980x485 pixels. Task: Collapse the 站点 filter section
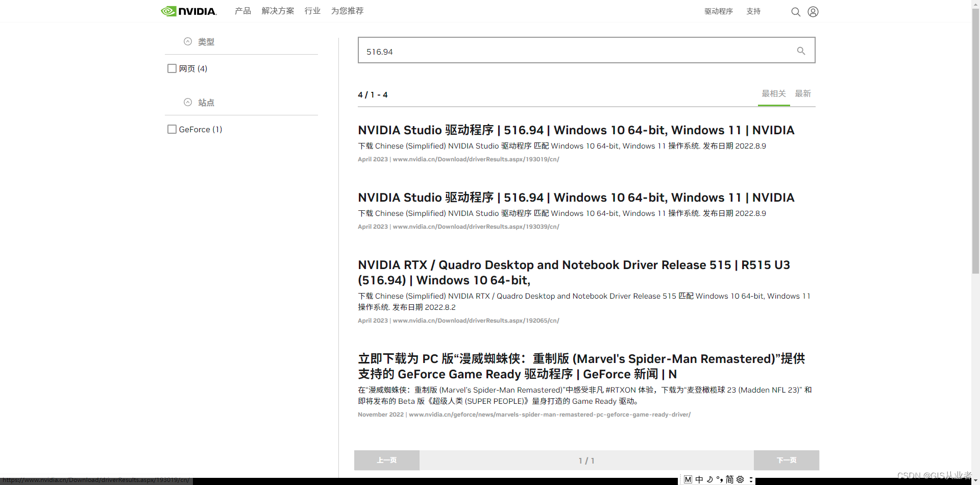188,102
